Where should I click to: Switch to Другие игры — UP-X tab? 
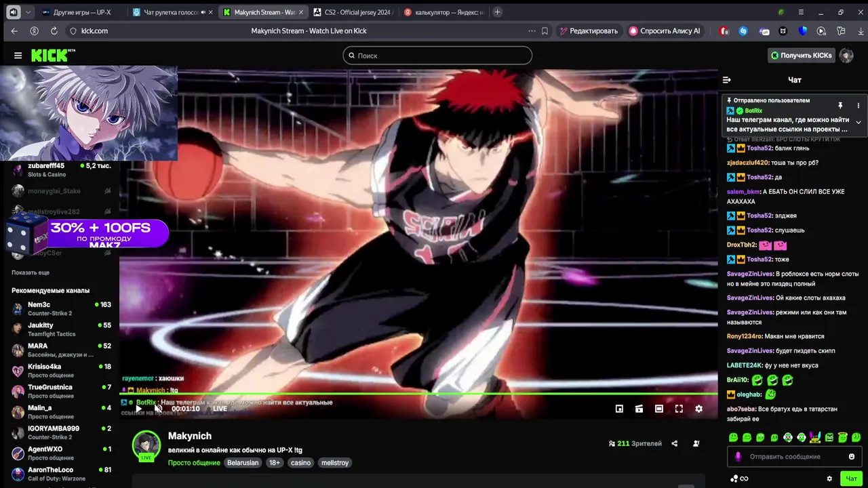click(x=81, y=12)
